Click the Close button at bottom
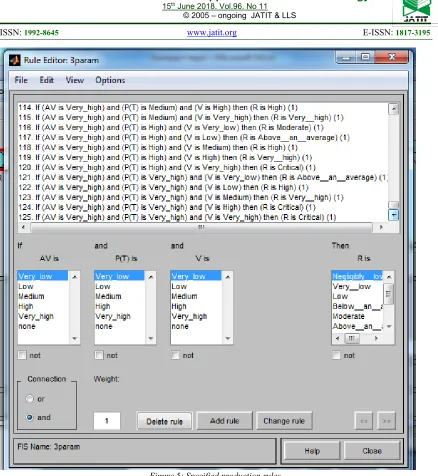 (x=372, y=451)
